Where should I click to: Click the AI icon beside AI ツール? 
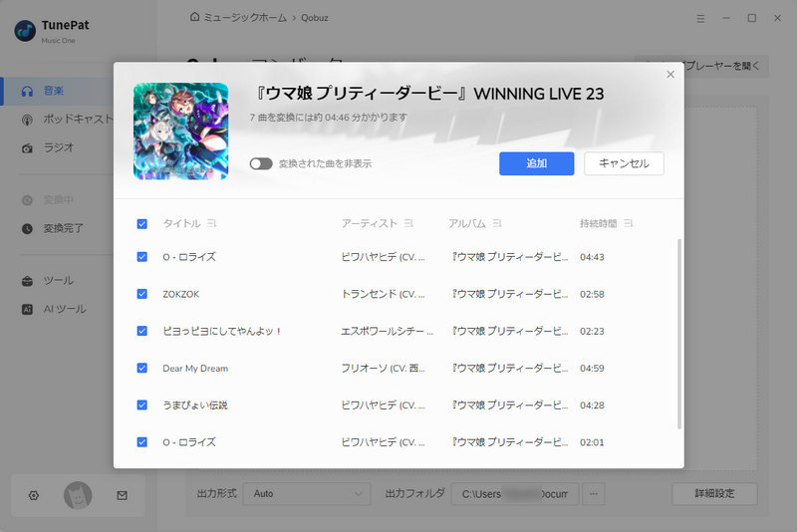pos(27,309)
